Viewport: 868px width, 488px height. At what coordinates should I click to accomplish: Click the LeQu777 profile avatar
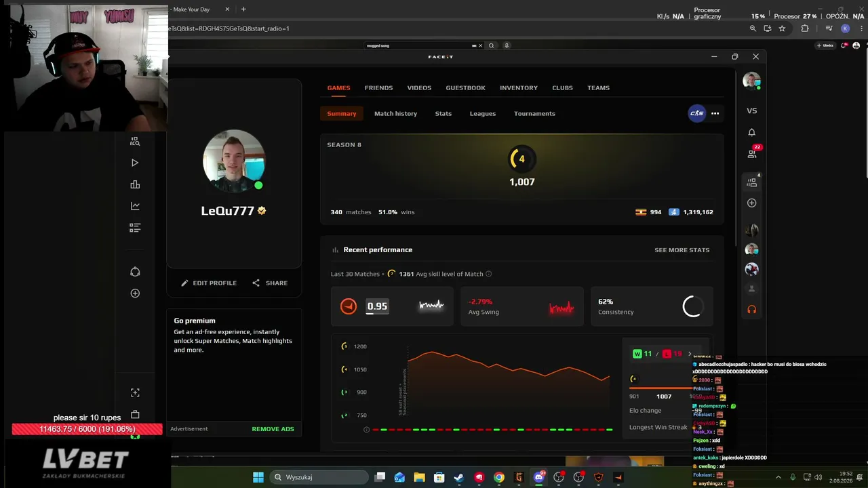point(234,161)
